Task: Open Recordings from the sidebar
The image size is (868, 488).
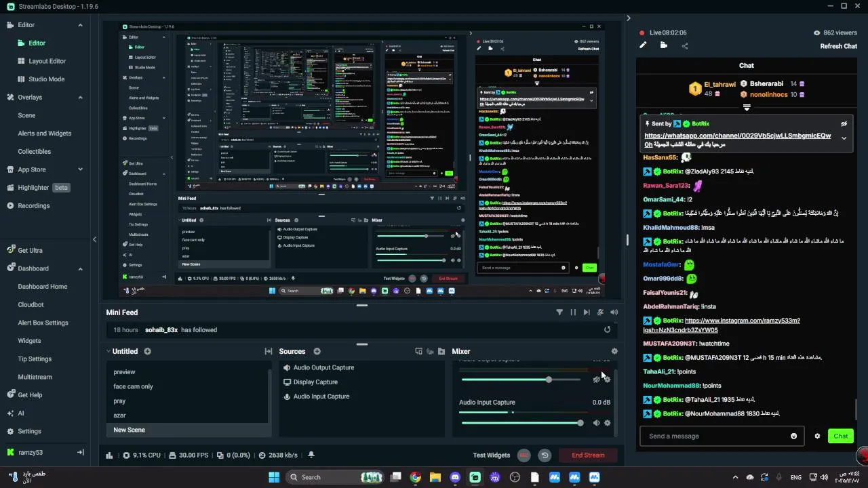Action: [x=33, y=205]
